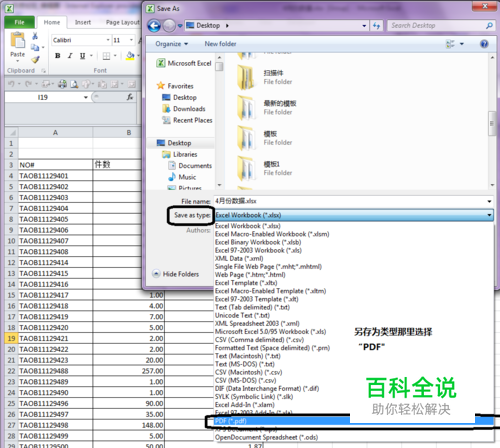Click the Paste icon in Excel ribbon
Image resolution: width=500 pixels, height=448 pixels.
click(x=17, y=41)
